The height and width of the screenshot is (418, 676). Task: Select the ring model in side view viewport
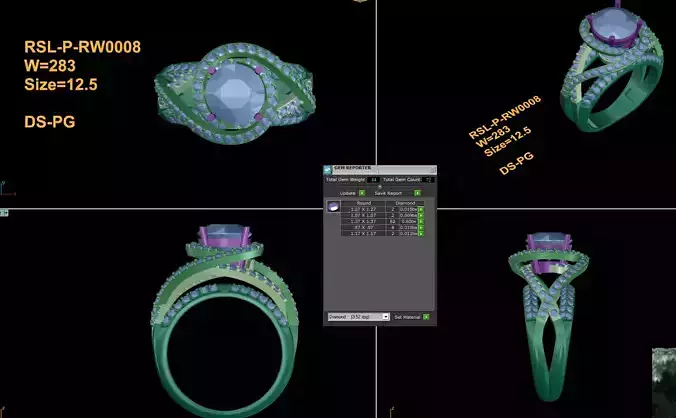click(549, 317)
